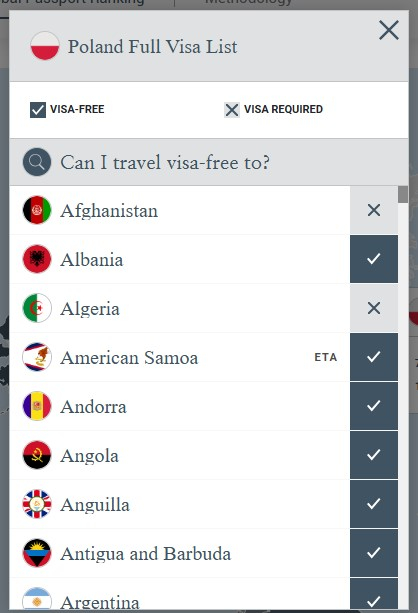Click the Afghanistan flag icon
This screenshot has height=613, width=418.
37,210
